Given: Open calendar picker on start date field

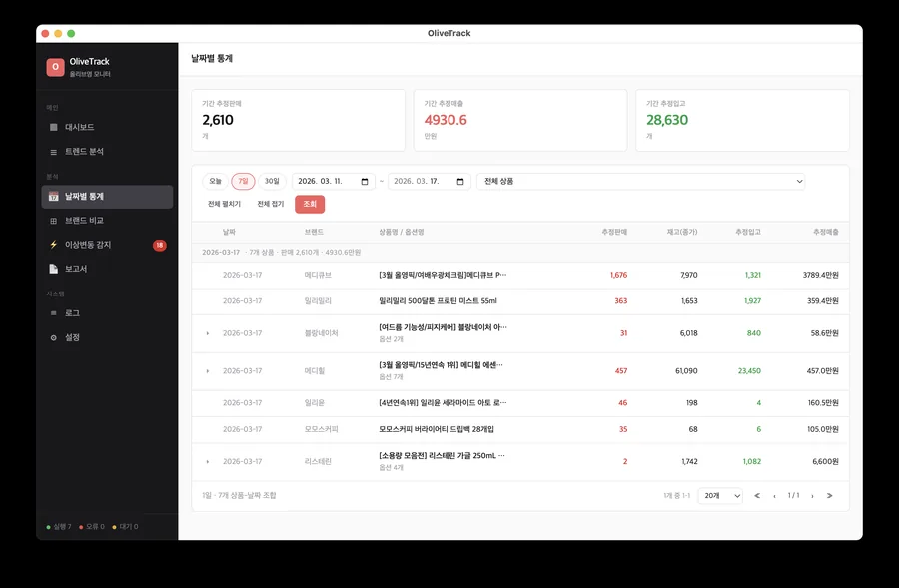Looking at the screenshot, I should click(x=365, y=182).
